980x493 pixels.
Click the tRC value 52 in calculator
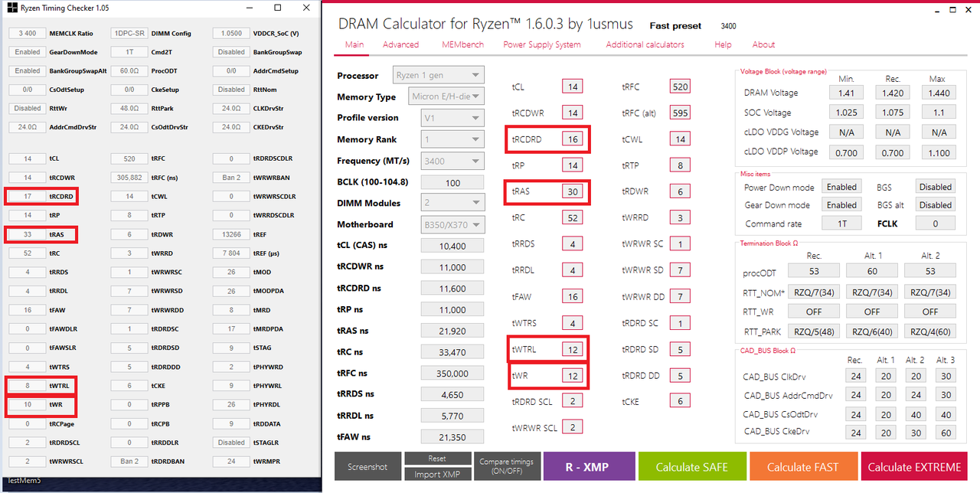[x=572, y=218]
